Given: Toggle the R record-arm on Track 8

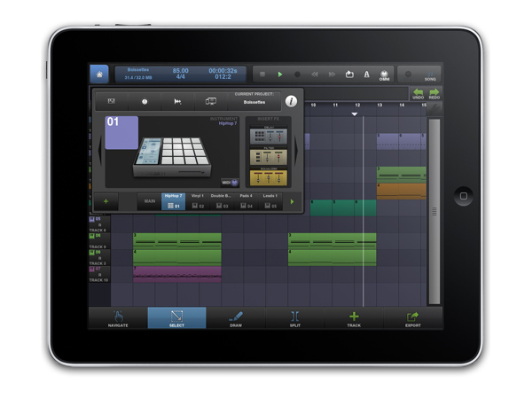Looking at the screenshot, I should coord(99,225).
